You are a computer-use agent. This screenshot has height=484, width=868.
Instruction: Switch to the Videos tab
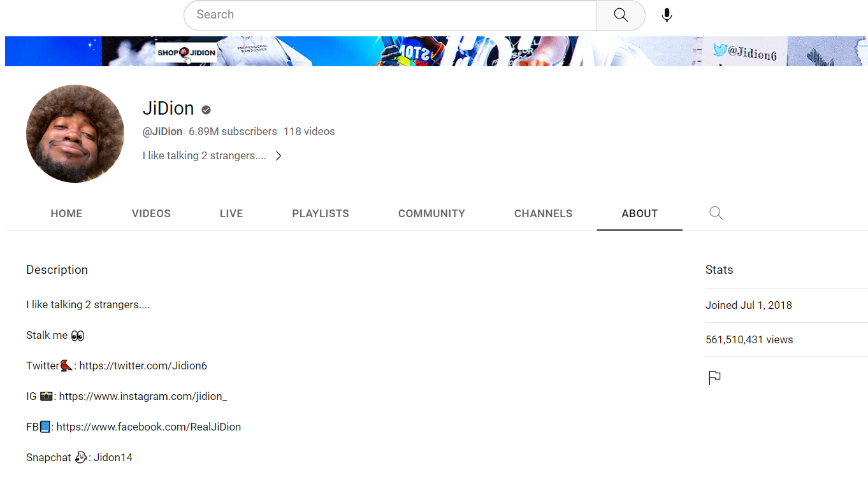click(151, 214)
